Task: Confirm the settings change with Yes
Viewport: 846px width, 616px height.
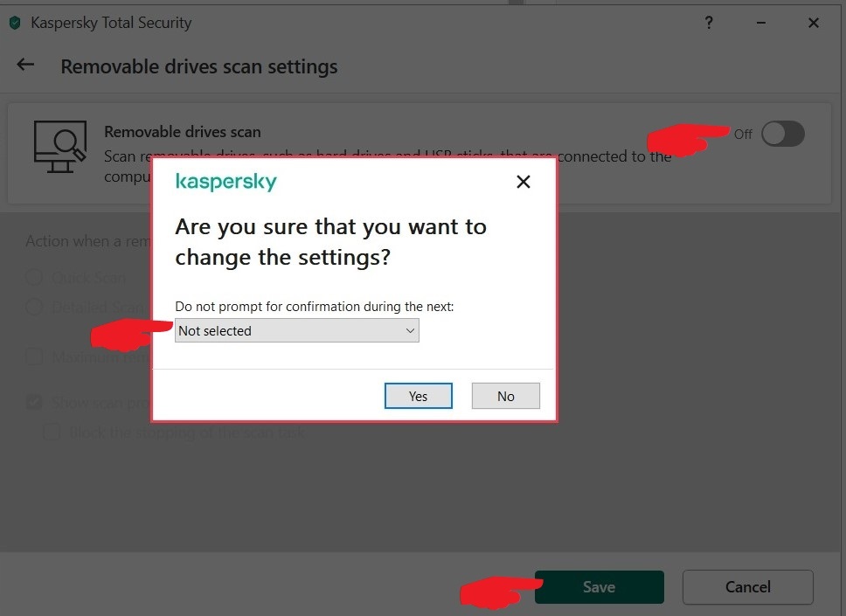Action: (x=418, y=396)
